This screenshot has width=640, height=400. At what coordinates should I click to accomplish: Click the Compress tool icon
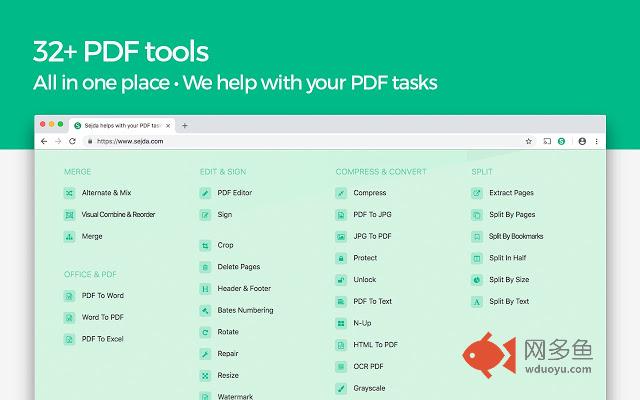[x=342, y=192]
